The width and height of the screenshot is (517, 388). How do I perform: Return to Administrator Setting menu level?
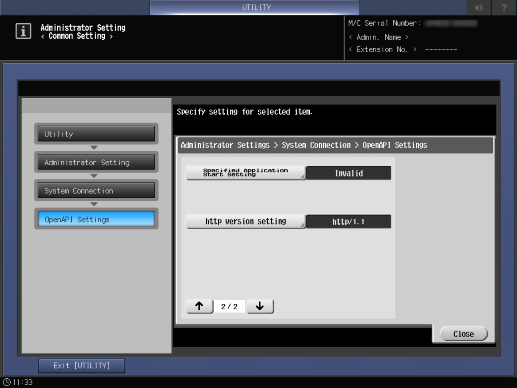pyautogui.click(x=96, y=162)
